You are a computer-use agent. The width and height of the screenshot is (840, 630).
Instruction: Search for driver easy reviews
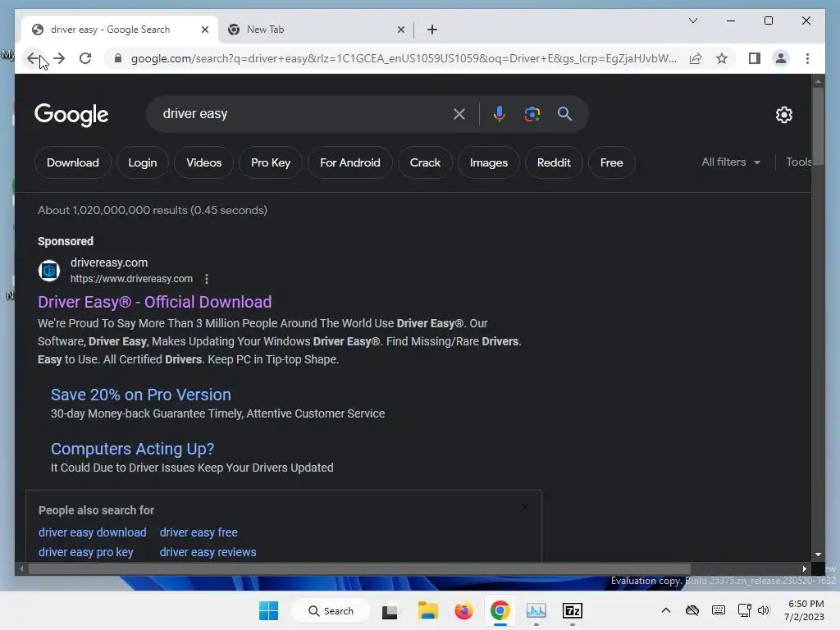click(x=208, y=552)
